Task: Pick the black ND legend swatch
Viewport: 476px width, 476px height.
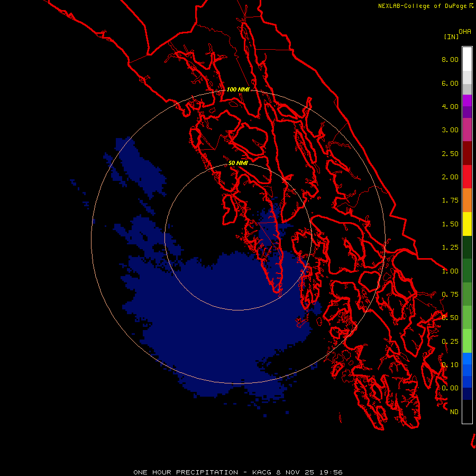Action: coord(467,411)
